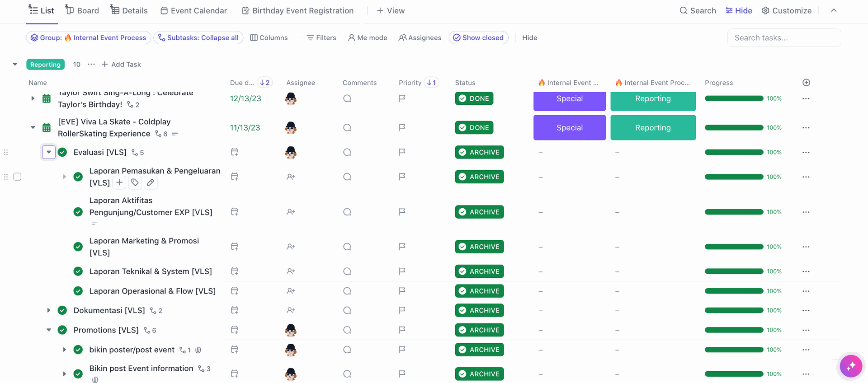Screen dimensions: 868x383
Task: Set due date for Laporan Marketing & Promosi
Action: 234,247
